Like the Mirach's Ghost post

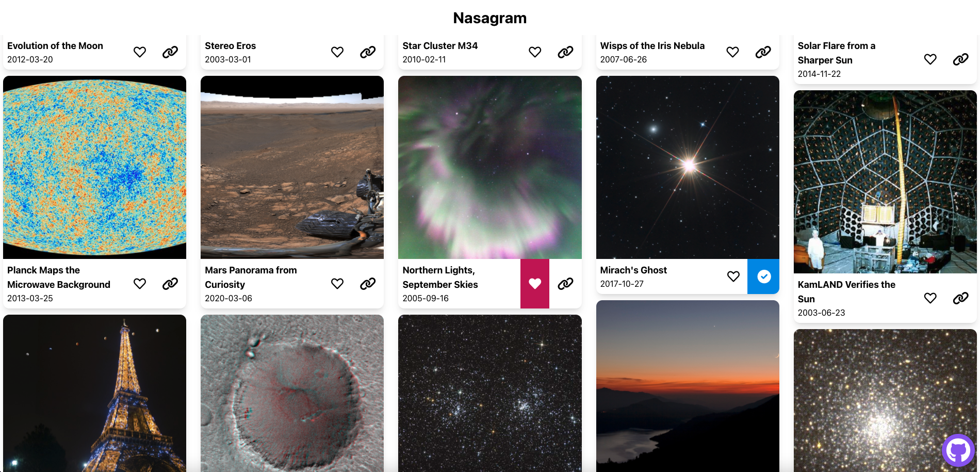733,276
